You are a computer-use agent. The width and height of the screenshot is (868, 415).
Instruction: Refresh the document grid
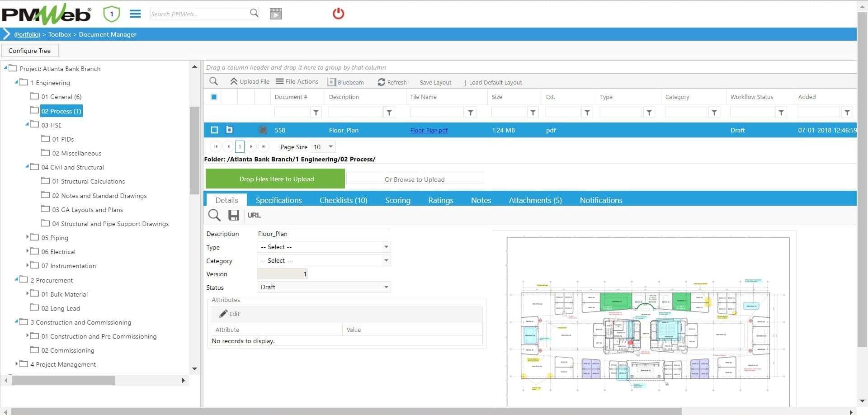pos(392,82)
